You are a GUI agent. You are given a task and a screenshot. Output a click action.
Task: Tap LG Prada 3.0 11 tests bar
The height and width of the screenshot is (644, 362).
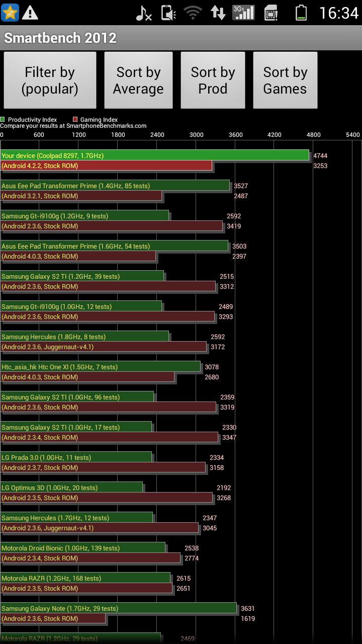(76, 457)
